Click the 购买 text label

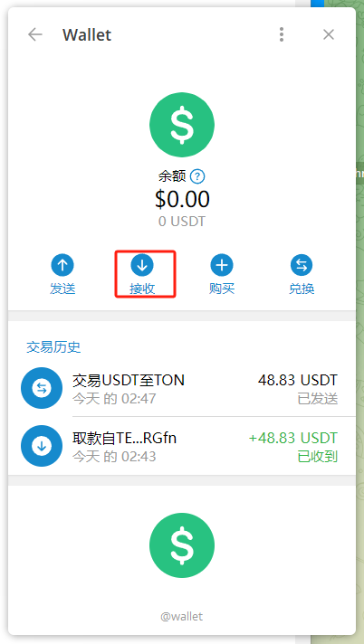coord(222,289)
